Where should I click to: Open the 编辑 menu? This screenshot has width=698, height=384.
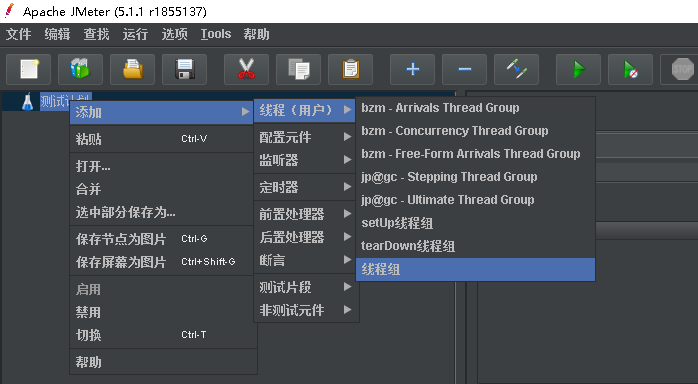click(57, 34)
